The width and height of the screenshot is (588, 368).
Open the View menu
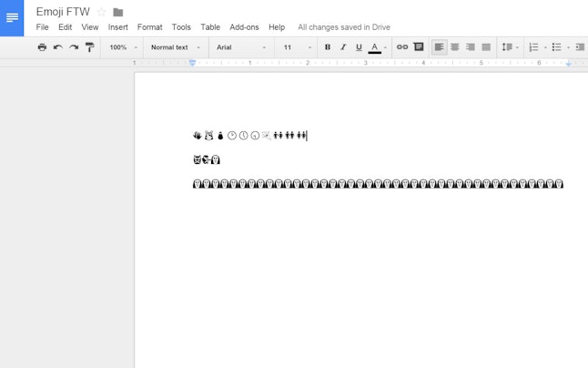90,27
